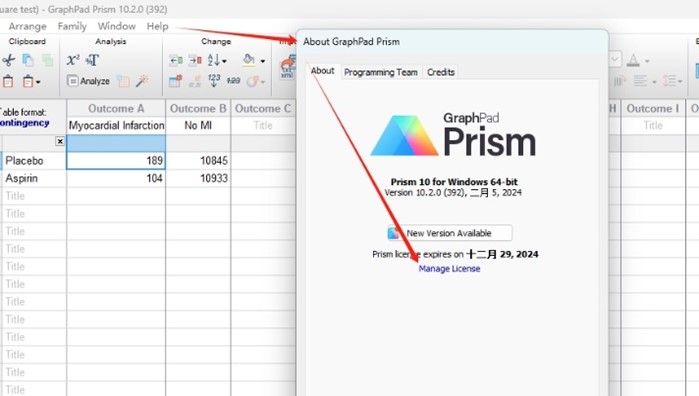The height and width of the screenshot is (396, 699).
Task: Switch to the Programming Team tab
Action: (381, 72)
